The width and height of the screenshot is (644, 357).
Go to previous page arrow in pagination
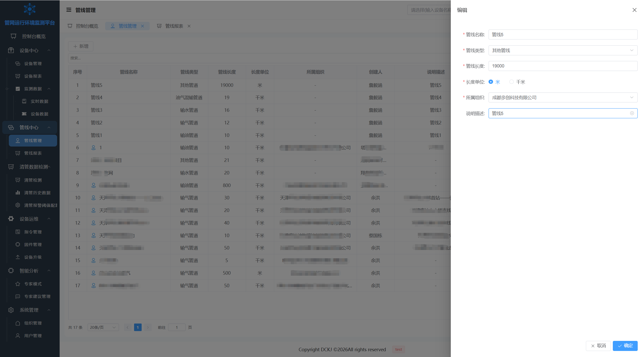pyautogui.click(x=128, y=327)
